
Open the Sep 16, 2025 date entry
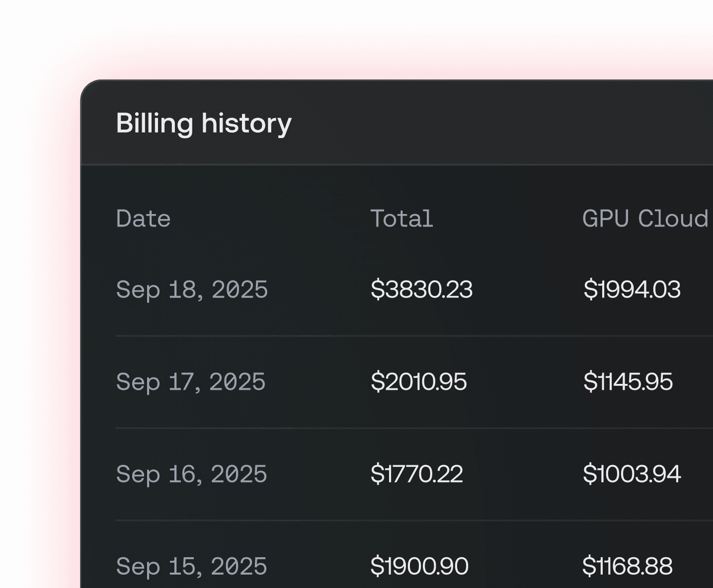pyautogui.click(x=192, y=474)
